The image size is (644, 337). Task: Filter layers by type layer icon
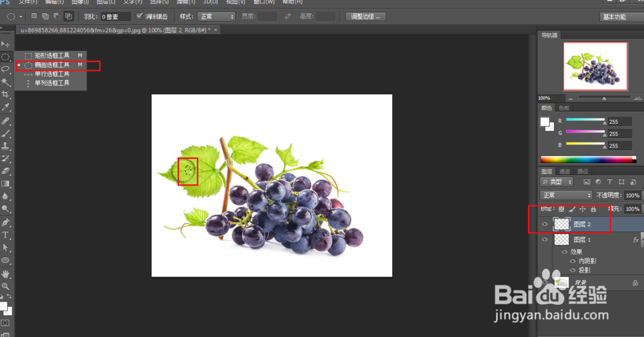click(x=610, y=182)
